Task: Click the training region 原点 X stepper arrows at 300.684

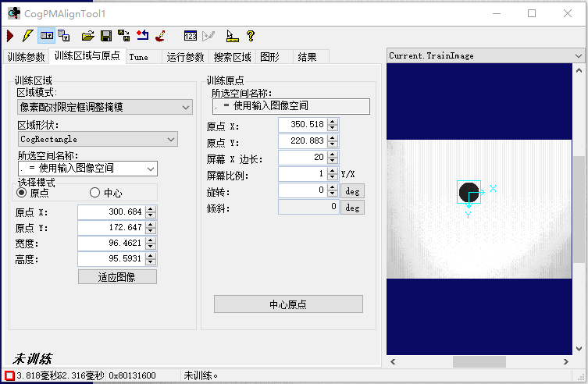Action: click(151, 212)
